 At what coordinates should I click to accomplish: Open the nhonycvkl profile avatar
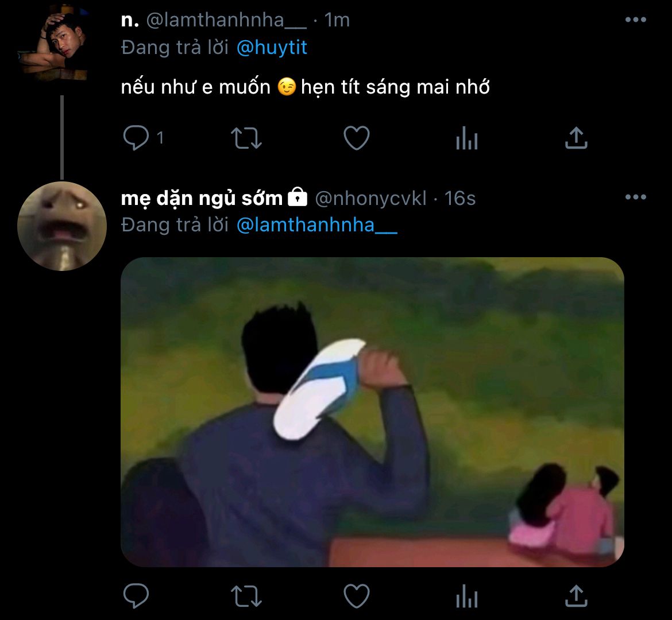(x=62, y=226)
